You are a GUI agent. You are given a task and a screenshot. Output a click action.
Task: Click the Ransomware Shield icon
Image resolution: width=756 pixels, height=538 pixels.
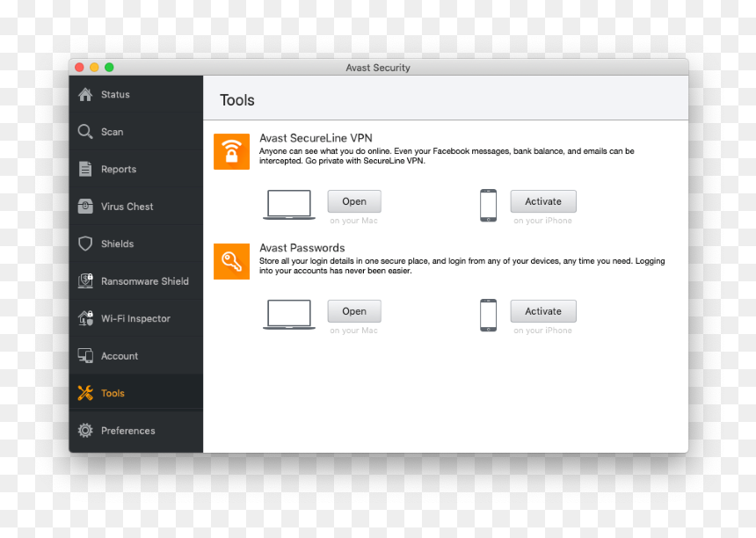pos(85,280)
